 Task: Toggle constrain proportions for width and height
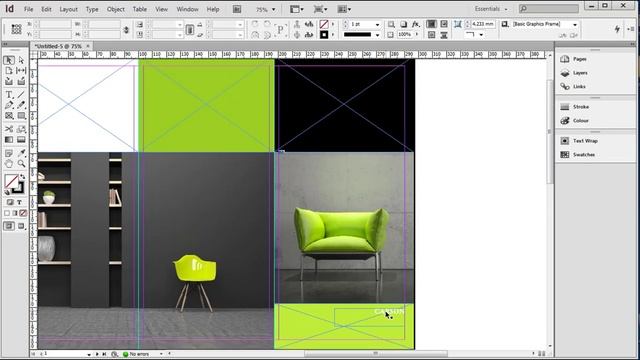(126, 30)
